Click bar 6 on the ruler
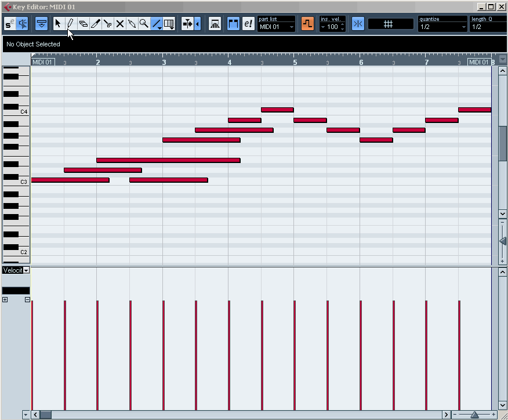The width and height of the screenshot is (508, 420). point(361,62)
